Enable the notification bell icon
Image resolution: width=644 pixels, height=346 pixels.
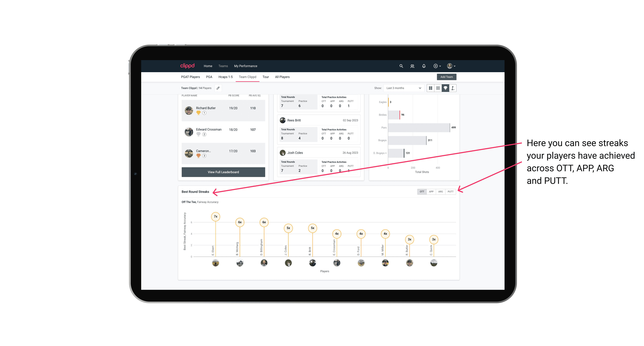pyautogui.click(x=423, y=66)
